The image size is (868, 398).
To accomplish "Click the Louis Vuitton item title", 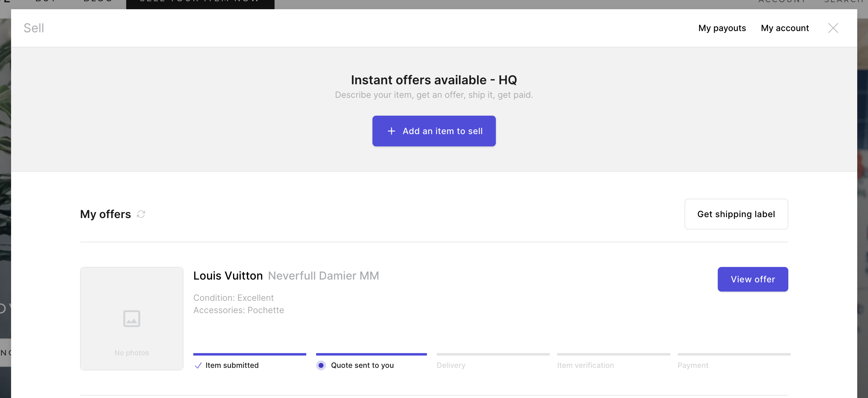I will click(x=228, y=276).
